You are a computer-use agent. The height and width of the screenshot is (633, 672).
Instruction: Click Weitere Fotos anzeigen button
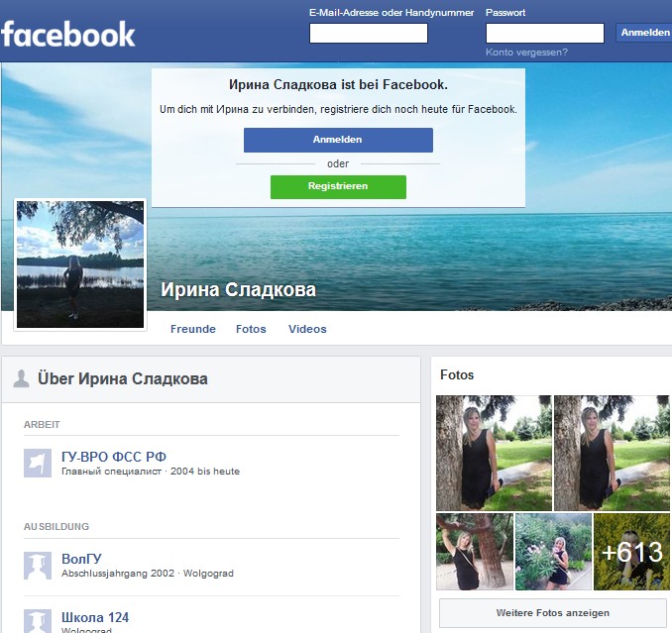tap(552, 613)
